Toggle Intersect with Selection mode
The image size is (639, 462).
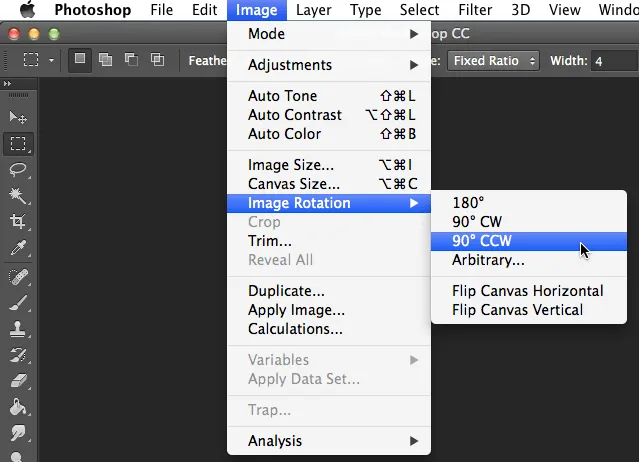(x=156, y=60)
